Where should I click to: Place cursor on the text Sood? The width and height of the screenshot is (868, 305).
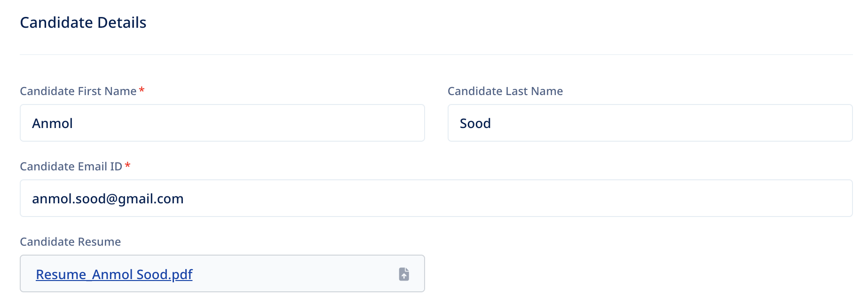[x=475, y=123]
